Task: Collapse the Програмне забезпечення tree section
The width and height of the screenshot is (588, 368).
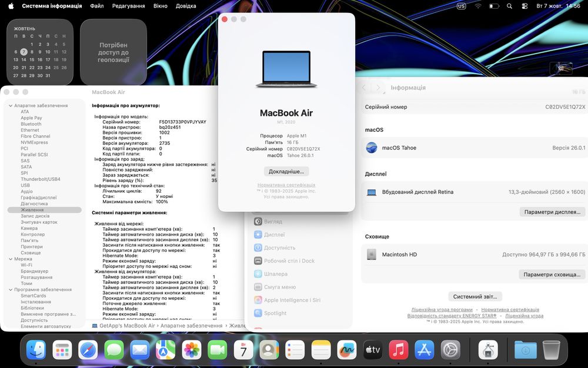Action: [11, 290]
